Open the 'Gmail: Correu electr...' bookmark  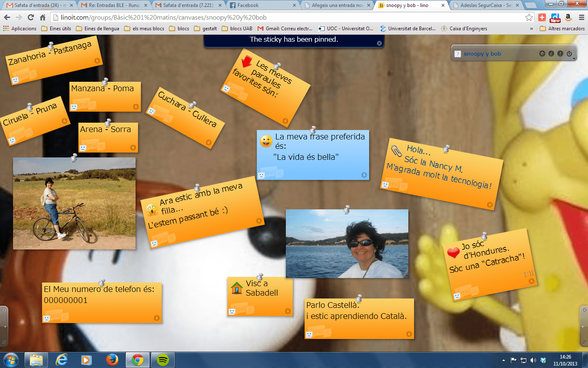pyautogui.click(x=285, y=29)
